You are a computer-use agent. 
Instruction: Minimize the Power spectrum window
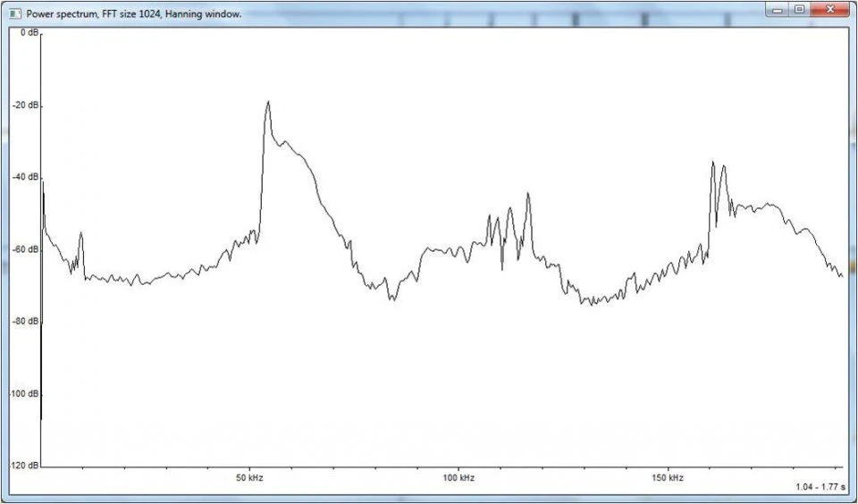point(779,10)
